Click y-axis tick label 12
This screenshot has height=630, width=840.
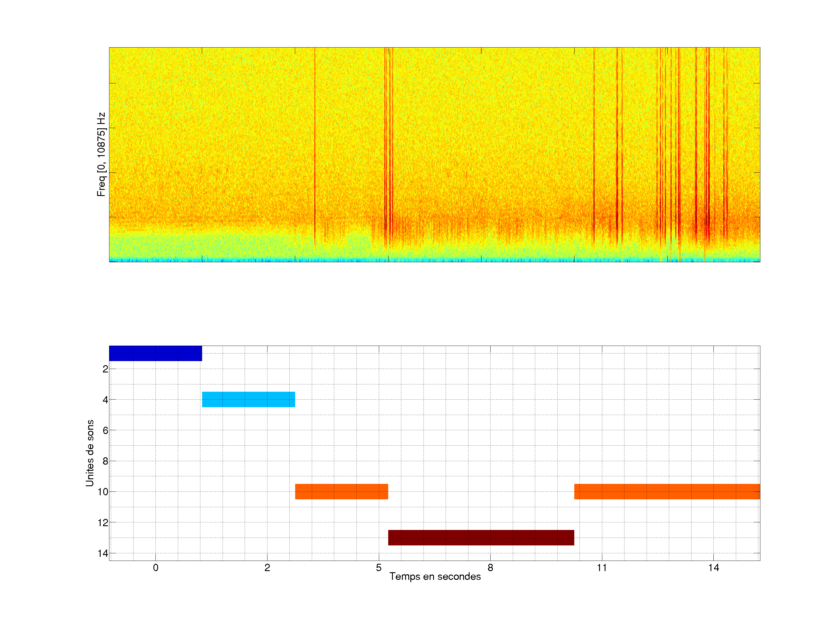[x=103, y=523]
